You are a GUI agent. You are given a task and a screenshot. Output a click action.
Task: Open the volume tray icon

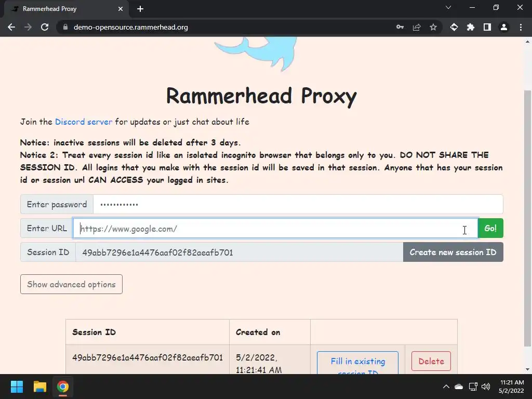pos(486,387)
